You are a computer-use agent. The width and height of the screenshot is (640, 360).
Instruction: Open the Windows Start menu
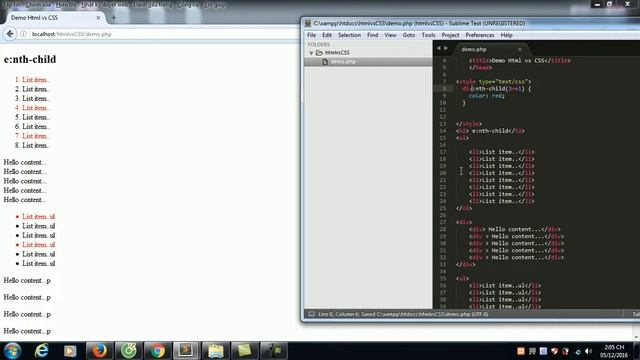13,351
